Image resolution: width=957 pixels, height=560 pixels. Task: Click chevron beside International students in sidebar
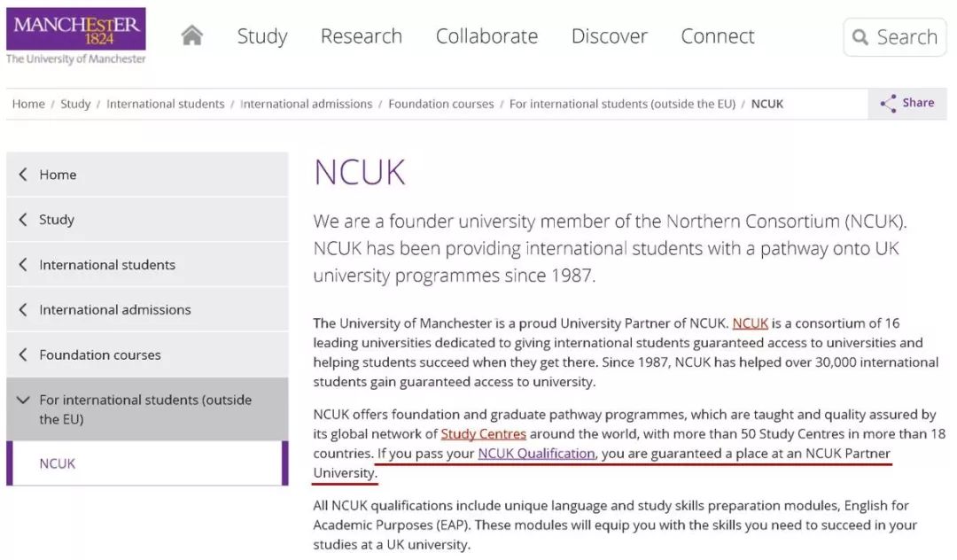click(x=23, y=265)
